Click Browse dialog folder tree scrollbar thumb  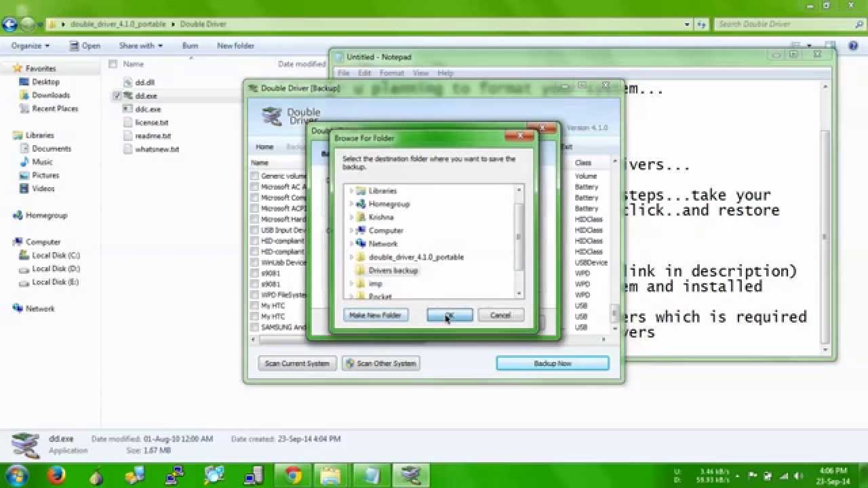point(519,236)
